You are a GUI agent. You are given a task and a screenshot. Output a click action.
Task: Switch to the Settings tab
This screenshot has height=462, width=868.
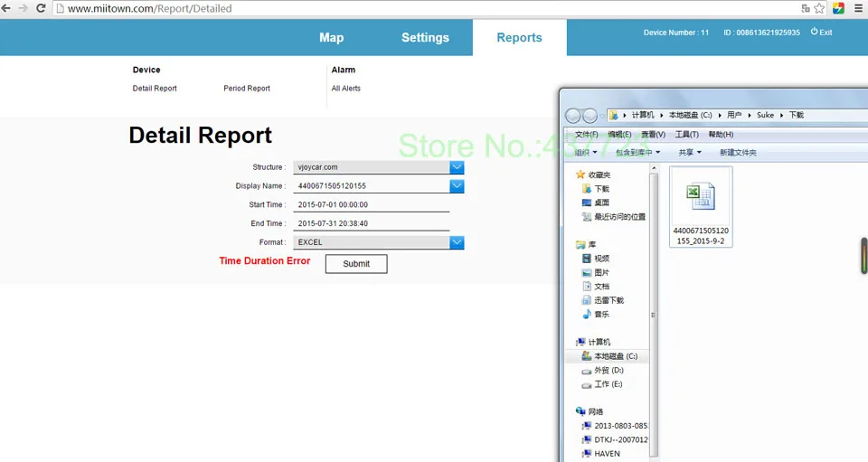425,38
